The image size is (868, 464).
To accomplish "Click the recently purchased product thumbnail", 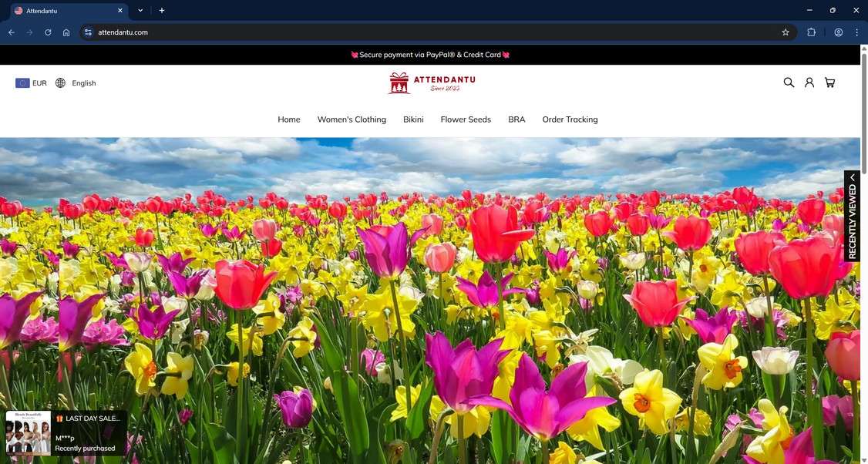I will 29,433.
